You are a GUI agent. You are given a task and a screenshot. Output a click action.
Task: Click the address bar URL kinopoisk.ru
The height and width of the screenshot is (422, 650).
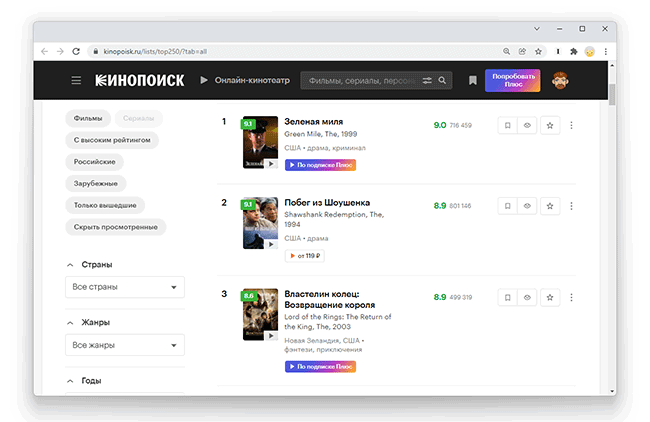coord(155,51)
